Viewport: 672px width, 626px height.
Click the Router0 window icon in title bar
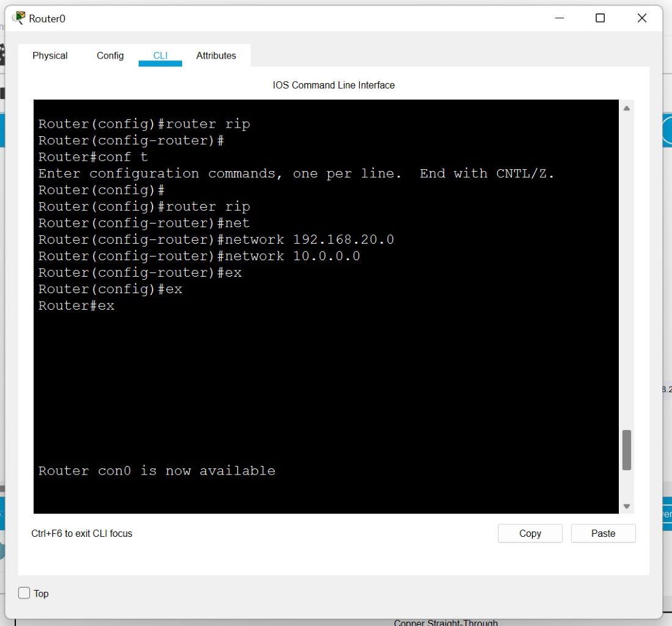(19, 18)
